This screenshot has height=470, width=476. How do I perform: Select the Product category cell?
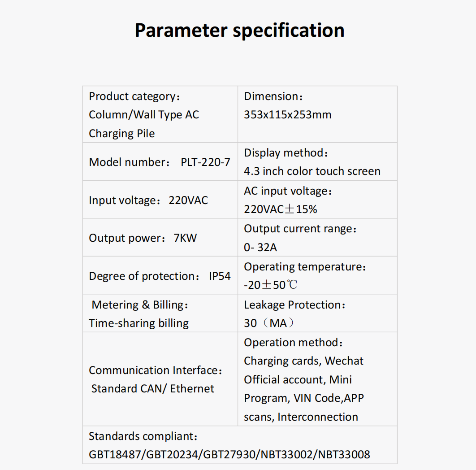coord(160,114)
